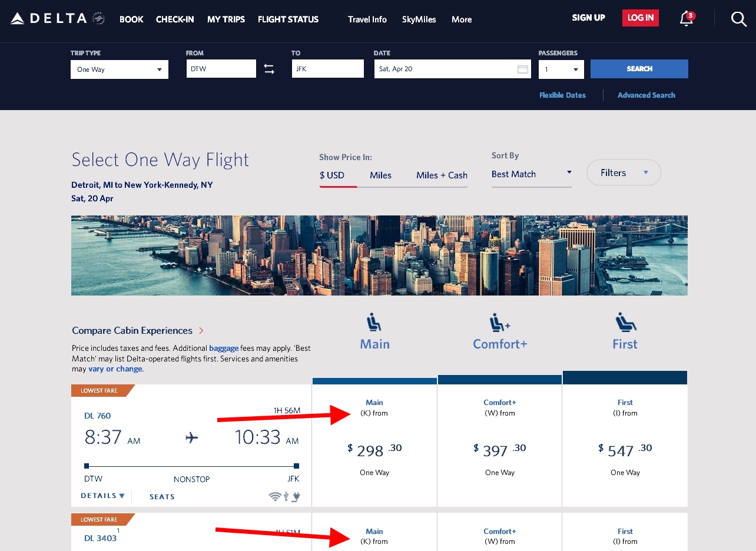Screen dimensions: 756x551
Task: Swap the From and To airports
Action: (x=269, y=68)
